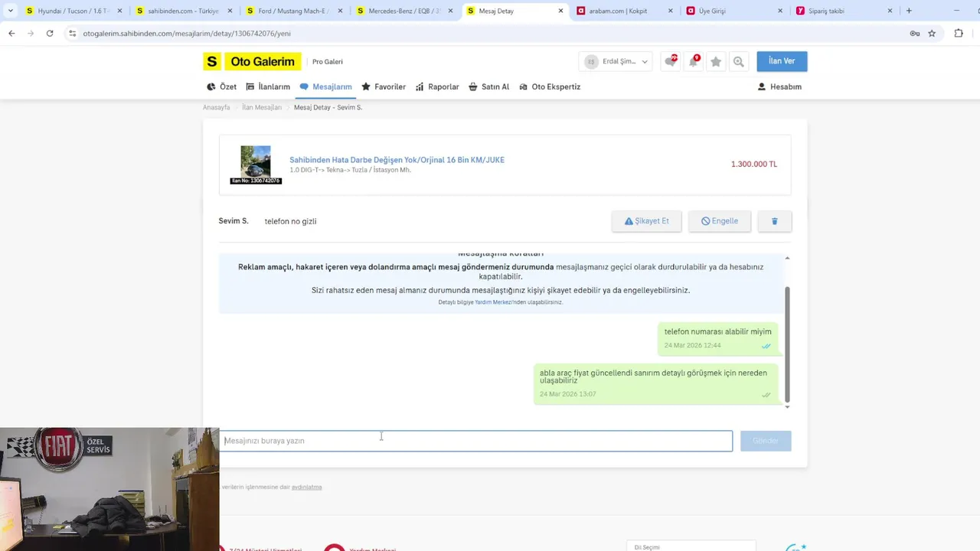980x551 pixels.
Task: Click the chat scrollbar thumb
Action: [787, 344]
